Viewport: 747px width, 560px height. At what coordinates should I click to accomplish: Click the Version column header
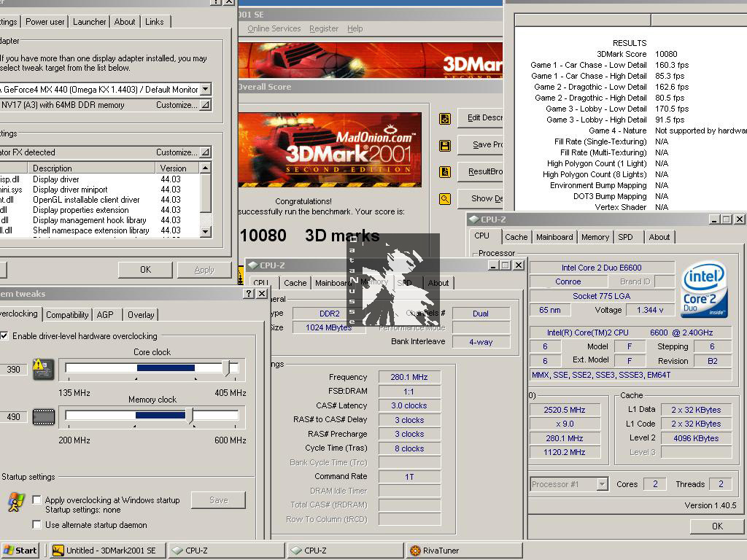coord(177,168)
